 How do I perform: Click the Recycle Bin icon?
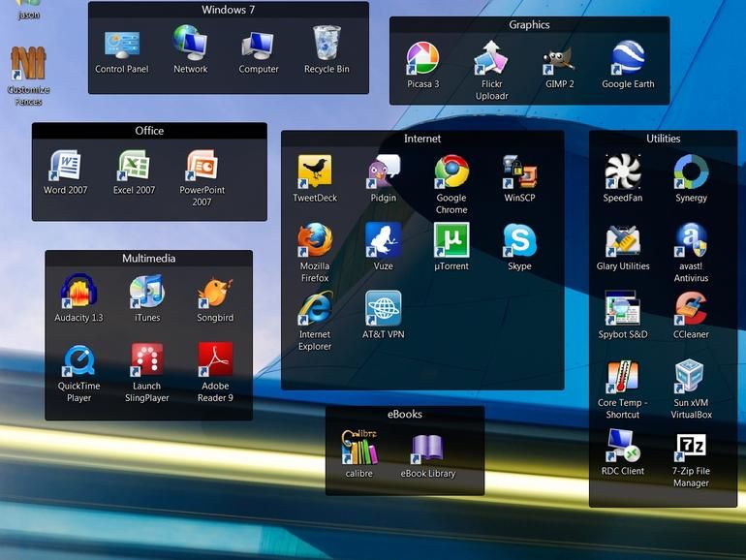326,45
